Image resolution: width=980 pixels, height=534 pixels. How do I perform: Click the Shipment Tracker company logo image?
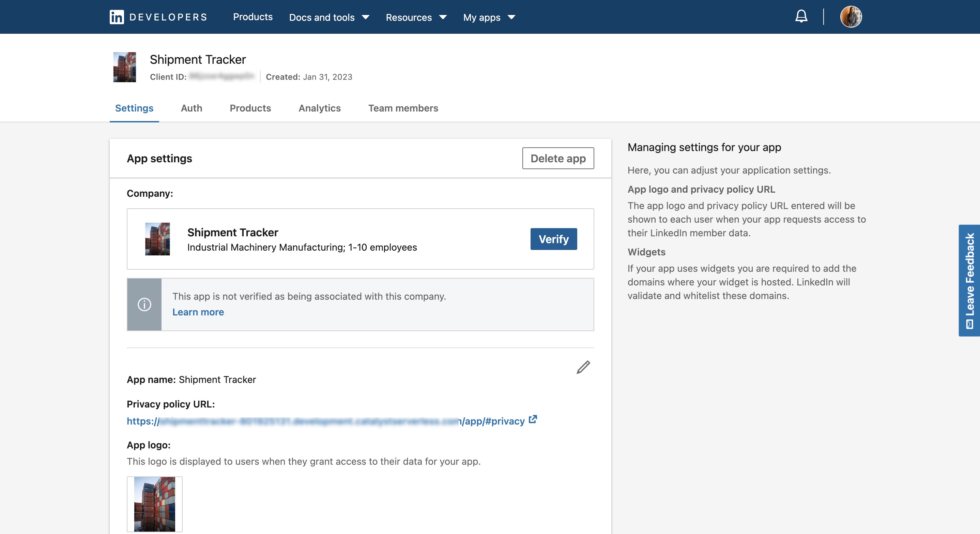point(157,239)
